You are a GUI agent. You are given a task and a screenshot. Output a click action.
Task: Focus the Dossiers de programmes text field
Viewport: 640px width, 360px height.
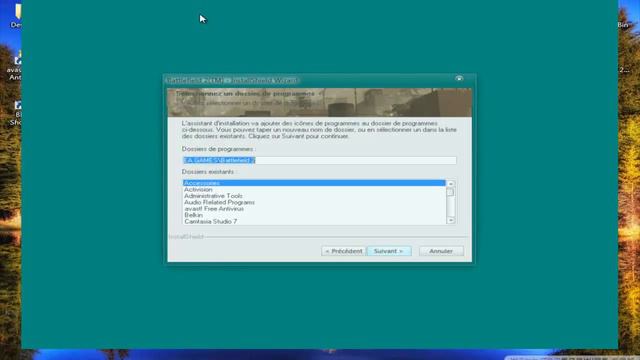coord(320,160)
